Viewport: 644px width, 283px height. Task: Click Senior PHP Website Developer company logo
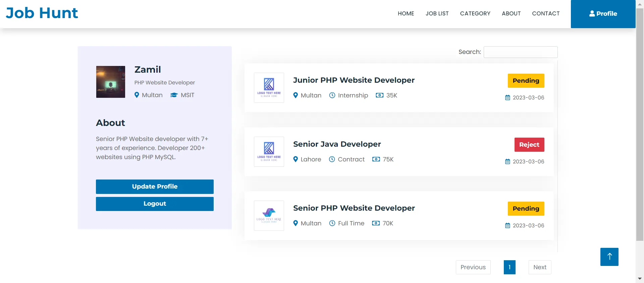pyautogui.click(x=269, y=216)
